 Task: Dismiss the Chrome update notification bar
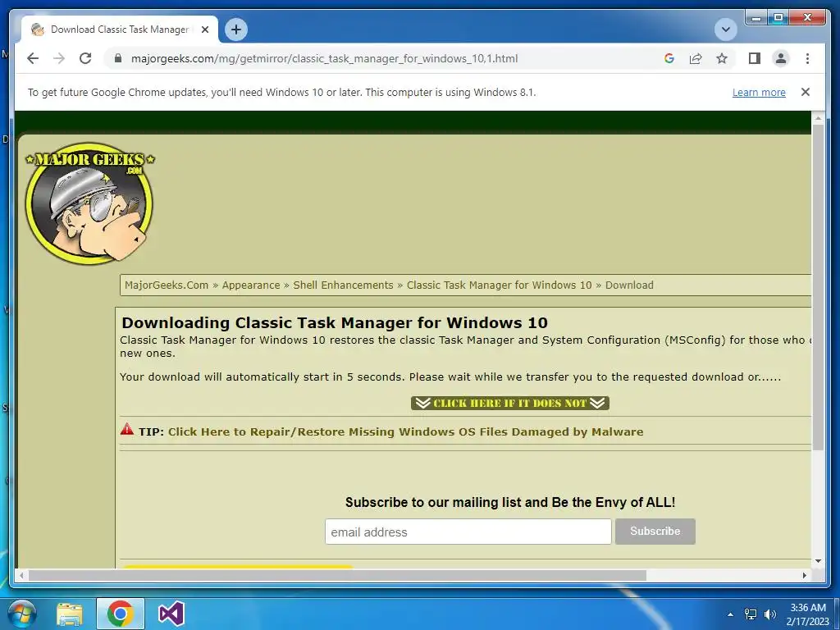[x=806, y=92]
